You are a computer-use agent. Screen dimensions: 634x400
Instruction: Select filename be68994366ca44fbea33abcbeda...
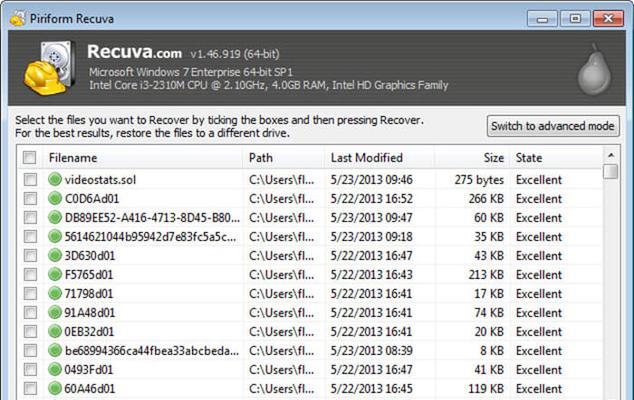(152, 351)
